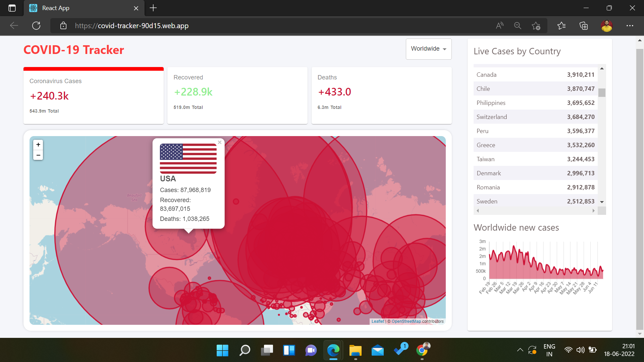
Task: Open taskbar Search
Action: [x=245, y=350]
